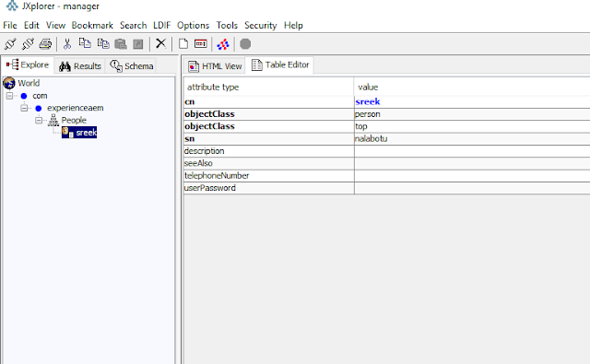The height and width of the screenshot is (364, 590).
Task: Collapse the People tree node
Action: (x=39, y=121)
